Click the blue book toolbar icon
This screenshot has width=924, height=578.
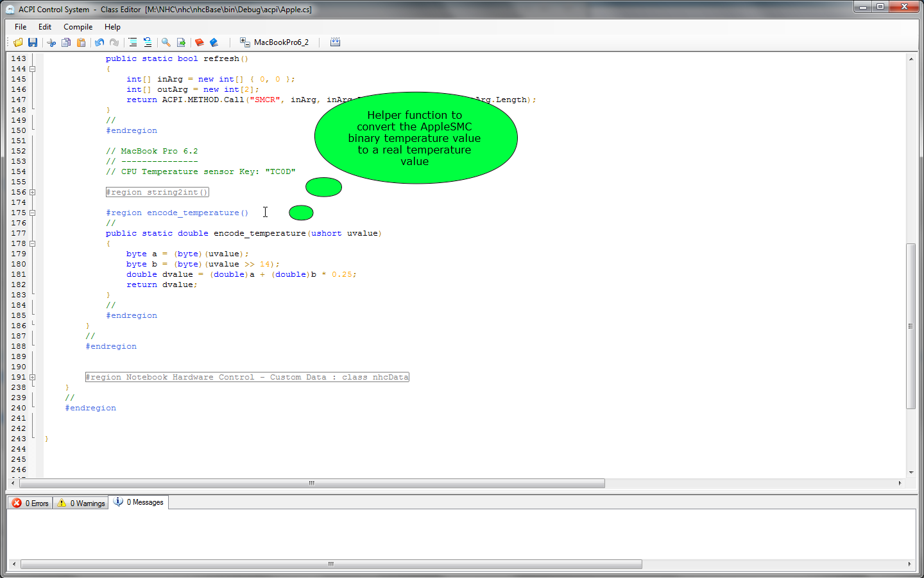pos(214,42)
